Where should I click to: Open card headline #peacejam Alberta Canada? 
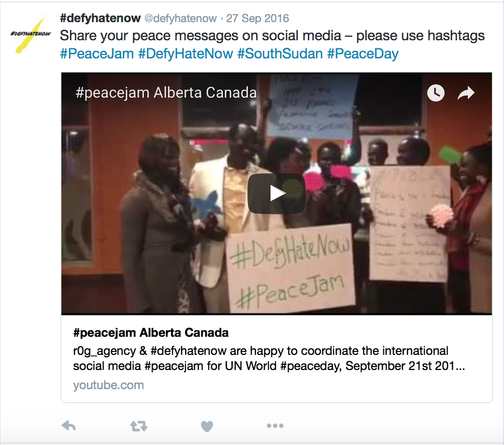(x=151, y=332)
